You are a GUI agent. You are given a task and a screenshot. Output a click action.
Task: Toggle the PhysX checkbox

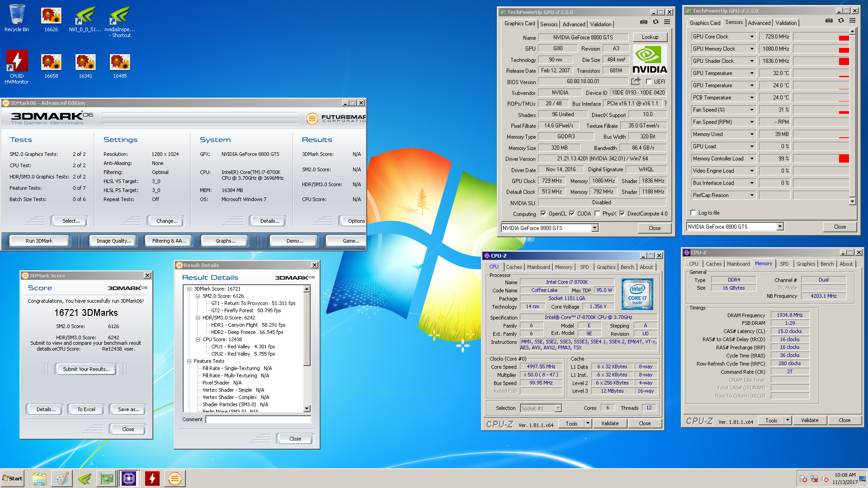click(x=597, y=214)
